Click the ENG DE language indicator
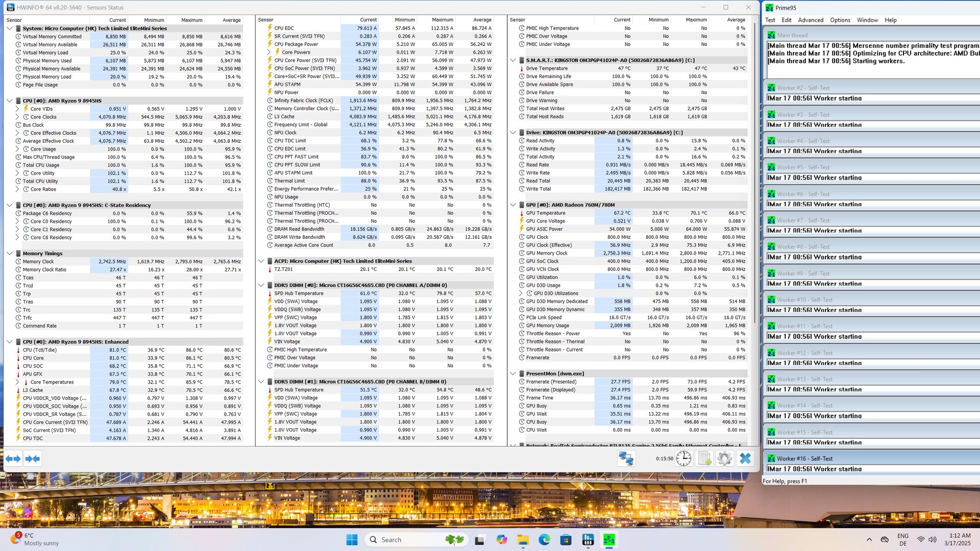The image size is (980, 551). pos(903,540)
